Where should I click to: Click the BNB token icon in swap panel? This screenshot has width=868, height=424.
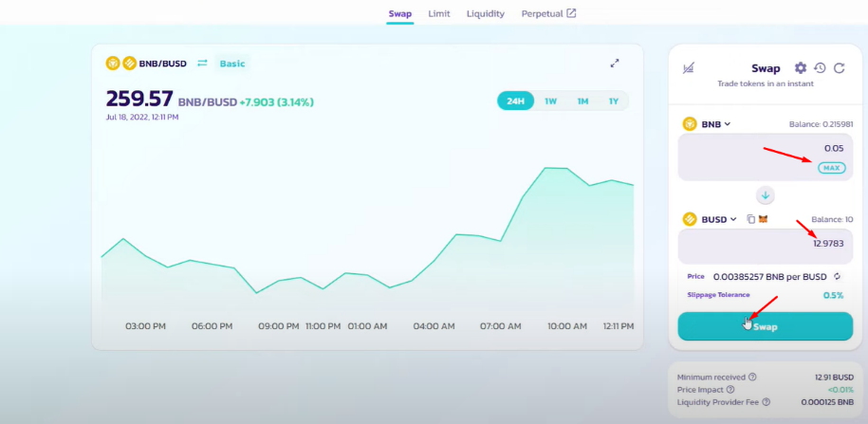(690, 124)
